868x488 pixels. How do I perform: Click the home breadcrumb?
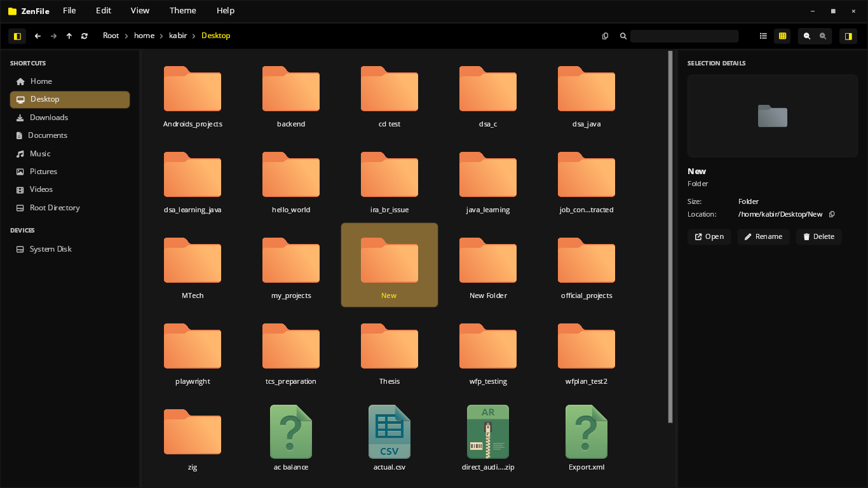tap(144, 36)
